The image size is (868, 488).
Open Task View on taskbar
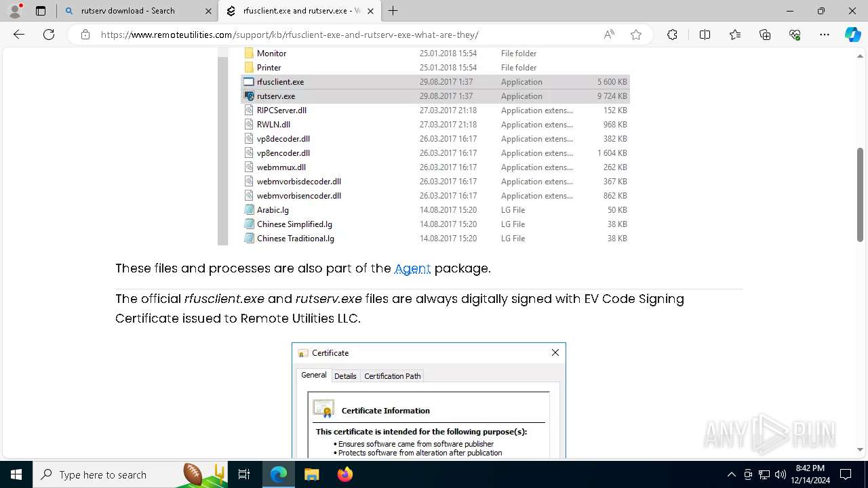coord(245,474)
